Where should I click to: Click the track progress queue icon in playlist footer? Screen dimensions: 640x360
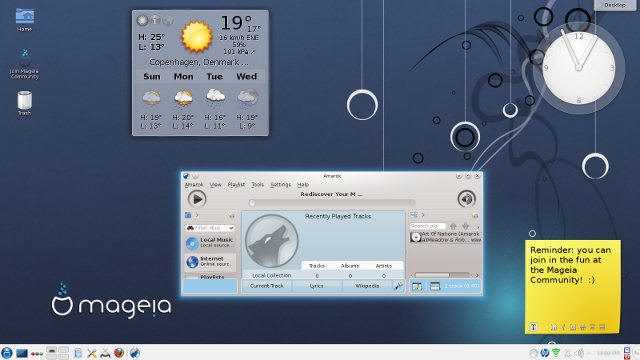(x=417, y=287)
